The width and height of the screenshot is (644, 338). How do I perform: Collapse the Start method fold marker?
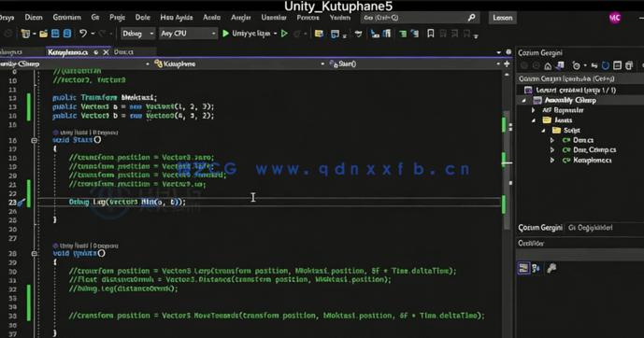[x=34, y=140]
